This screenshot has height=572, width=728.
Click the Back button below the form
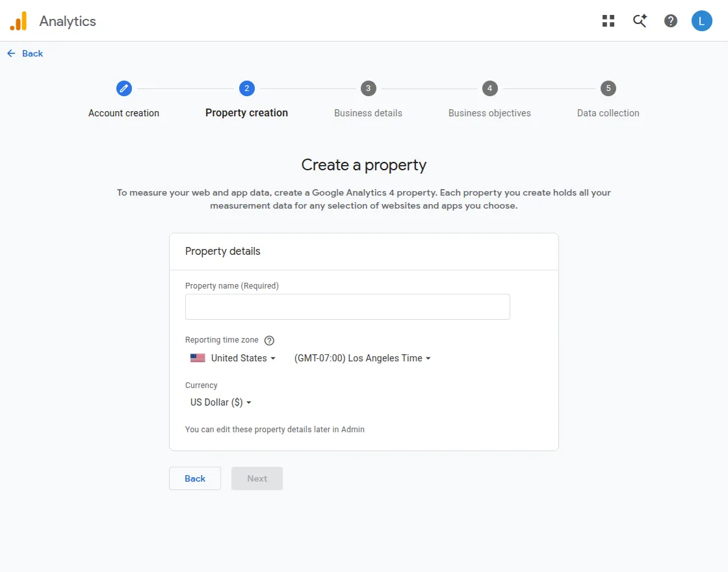pyautogui.click(x=195, y=478)
